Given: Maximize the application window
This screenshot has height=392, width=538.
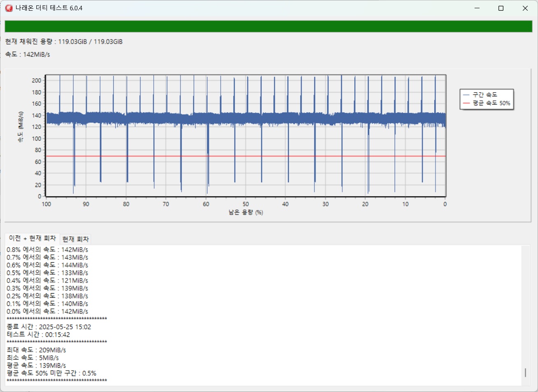Looking at the screenshot, I should click(x=501, y=8).
